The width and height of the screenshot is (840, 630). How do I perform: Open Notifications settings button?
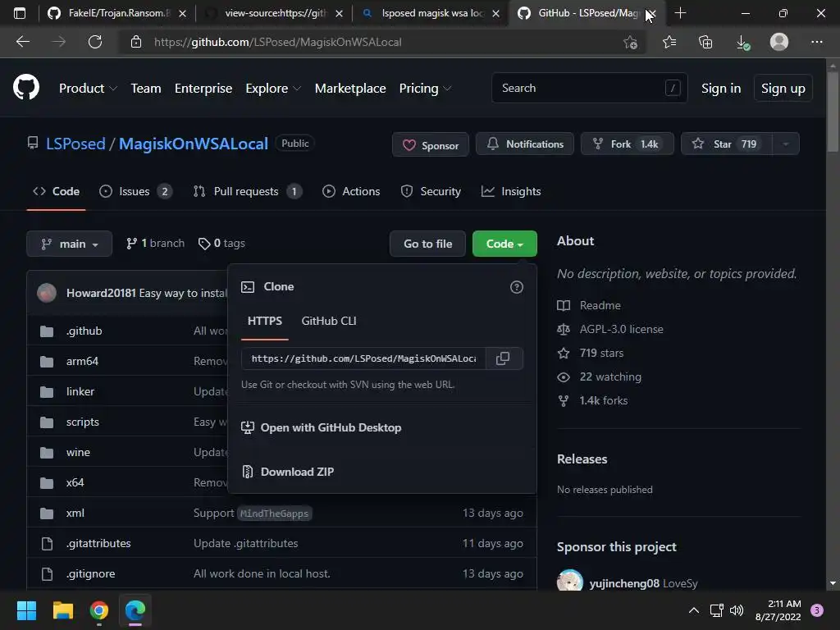click(x=525, y=144)
